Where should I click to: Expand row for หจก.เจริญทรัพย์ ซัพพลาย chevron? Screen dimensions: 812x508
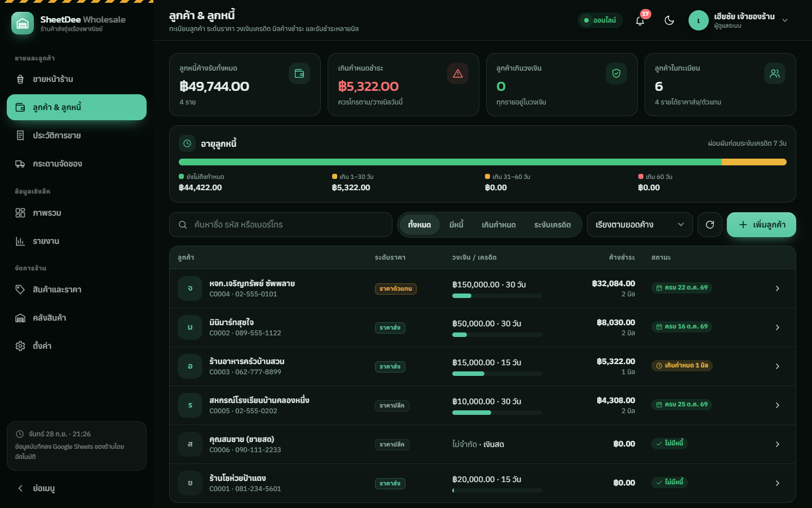tap(778, 288)
